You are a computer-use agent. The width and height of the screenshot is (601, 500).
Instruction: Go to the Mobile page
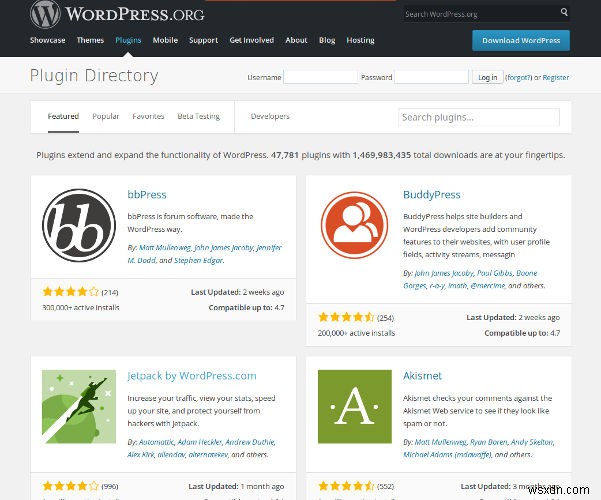(165, 40)
